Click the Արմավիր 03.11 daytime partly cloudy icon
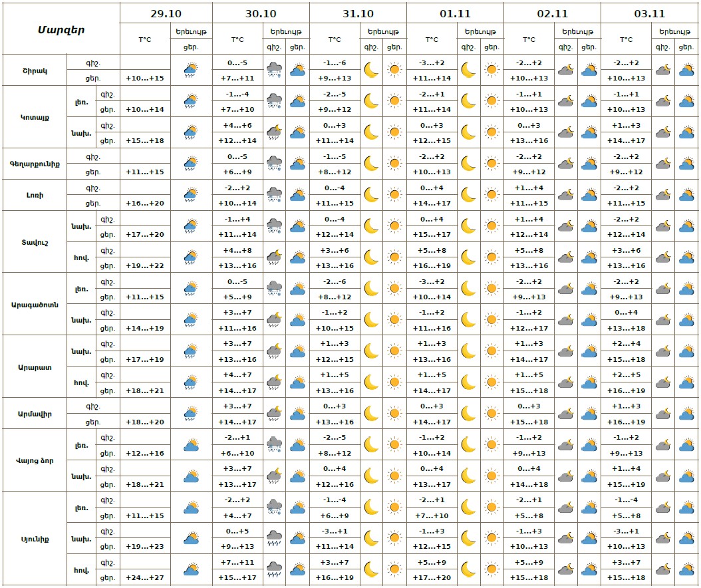Screen dimensions: 701x588 (686, 414)
